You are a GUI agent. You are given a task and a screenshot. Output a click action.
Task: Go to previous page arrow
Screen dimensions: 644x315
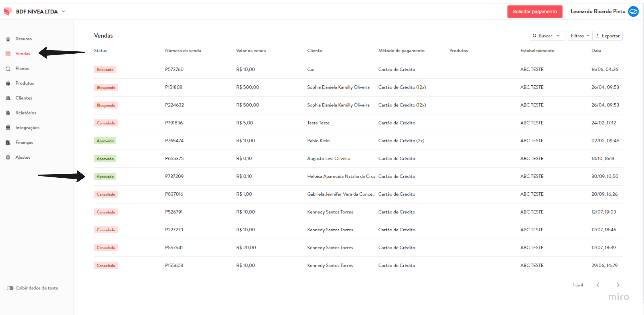pyautogui.click(x=598, y=285)
